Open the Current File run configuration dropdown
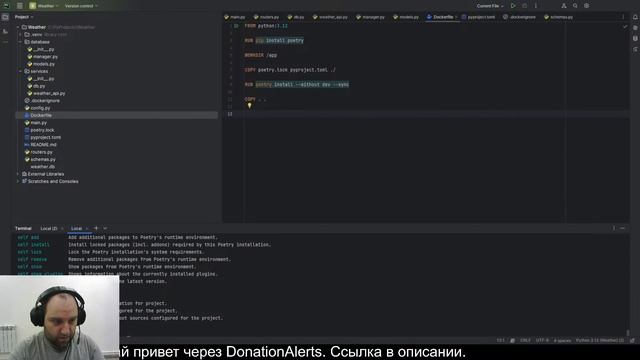 490,6
